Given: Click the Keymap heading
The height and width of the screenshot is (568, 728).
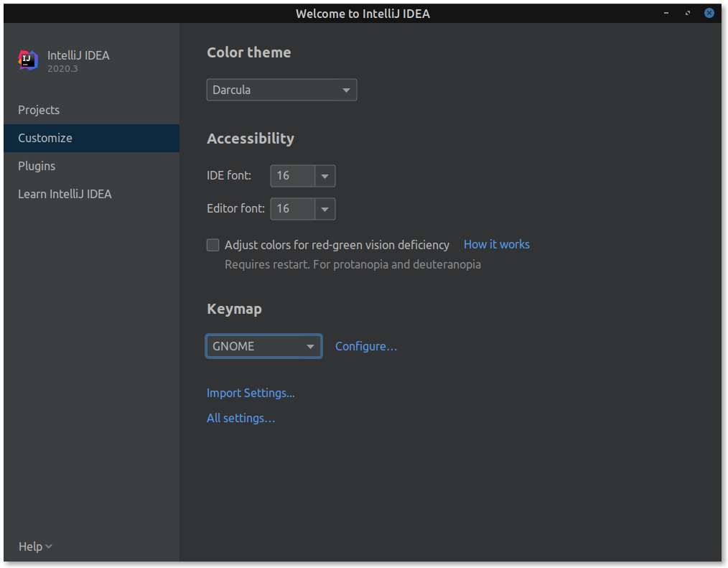Looking at the screenshot, I should [234, 309].
